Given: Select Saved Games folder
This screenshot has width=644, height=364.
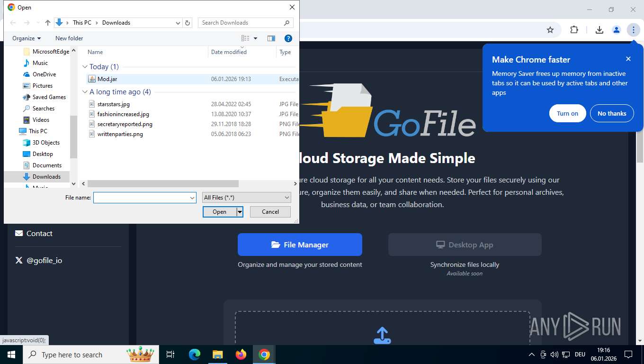Looking at the screenshot, I should coord(49,97).
